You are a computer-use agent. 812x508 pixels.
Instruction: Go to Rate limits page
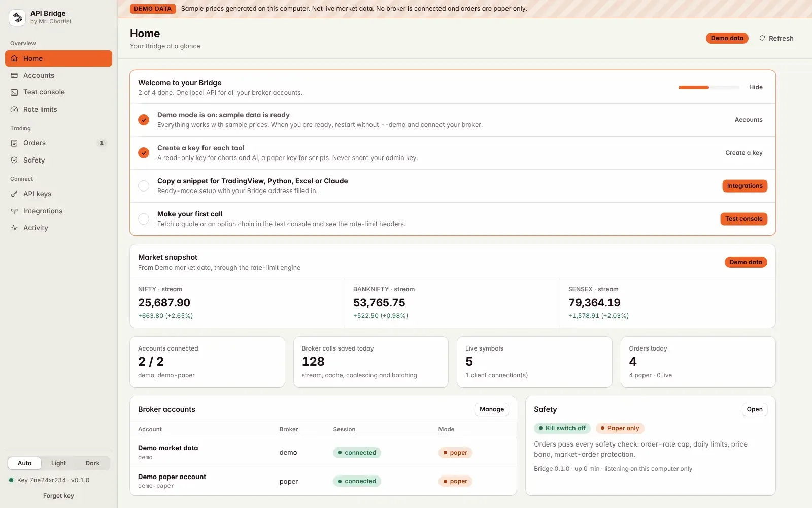[58, 109]
